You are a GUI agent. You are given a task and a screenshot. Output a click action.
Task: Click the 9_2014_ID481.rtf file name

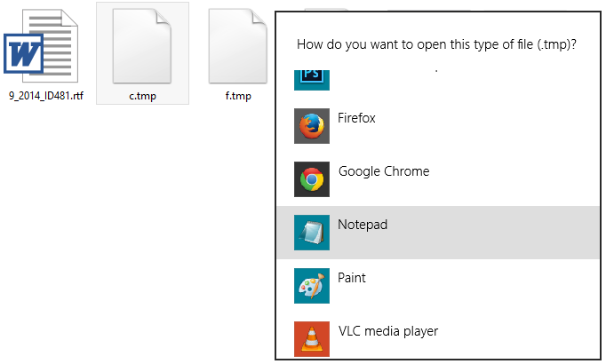point(46,96)
